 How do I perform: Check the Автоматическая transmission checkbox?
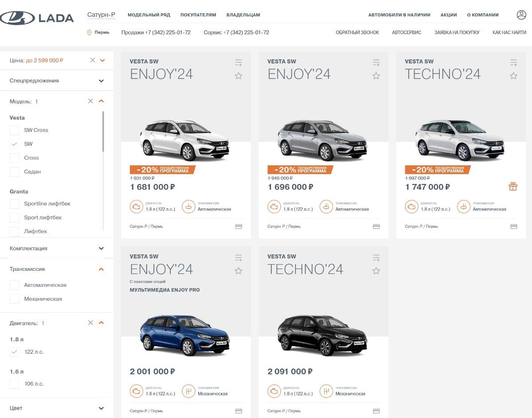15,285
